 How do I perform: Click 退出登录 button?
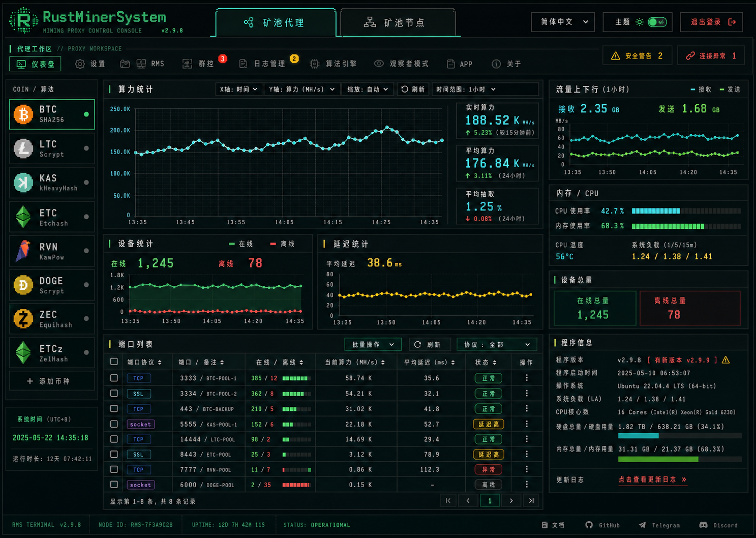(712, 22)
